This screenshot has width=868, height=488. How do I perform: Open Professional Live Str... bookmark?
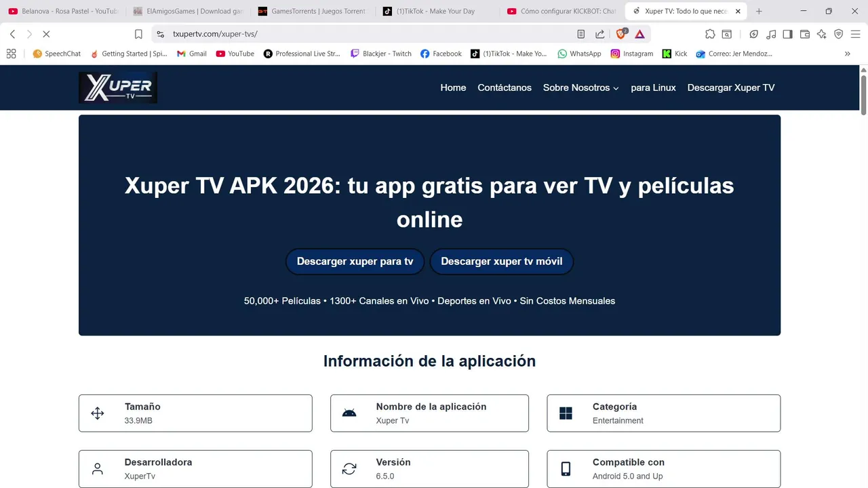tap(302, 54)
